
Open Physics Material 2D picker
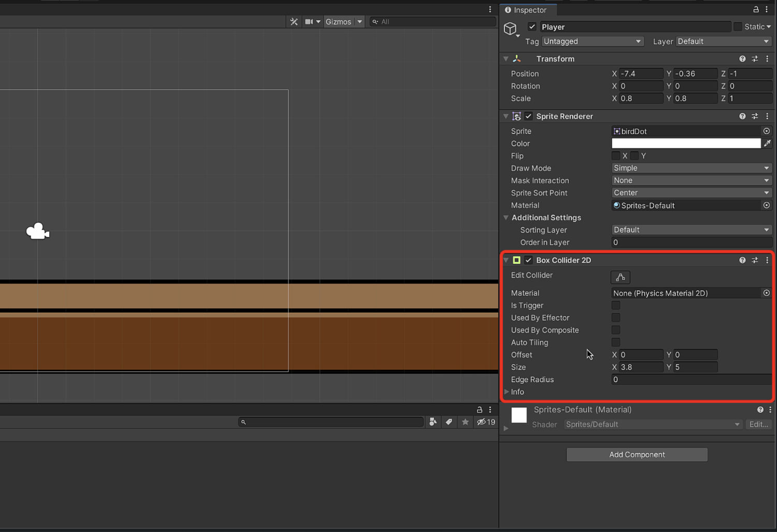(767, 293)
